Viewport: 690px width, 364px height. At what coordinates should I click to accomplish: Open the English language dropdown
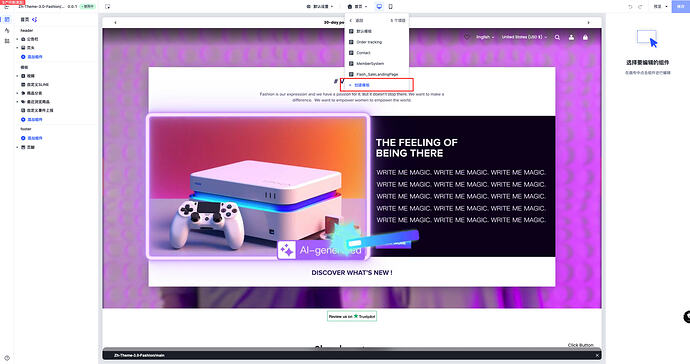pos(485,37)
